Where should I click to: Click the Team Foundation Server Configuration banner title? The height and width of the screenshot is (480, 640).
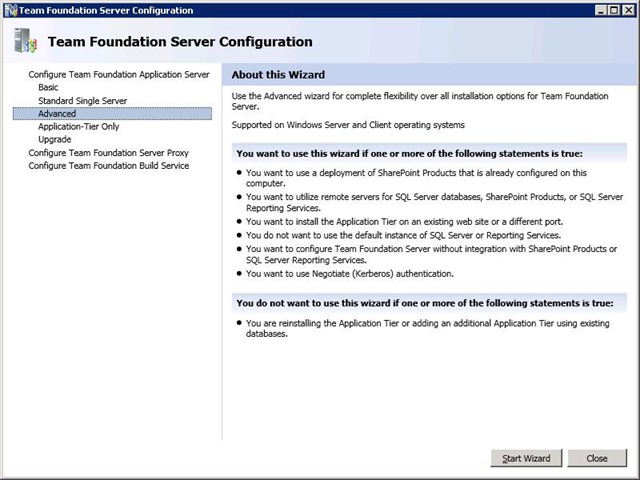[x=180, y=42]
